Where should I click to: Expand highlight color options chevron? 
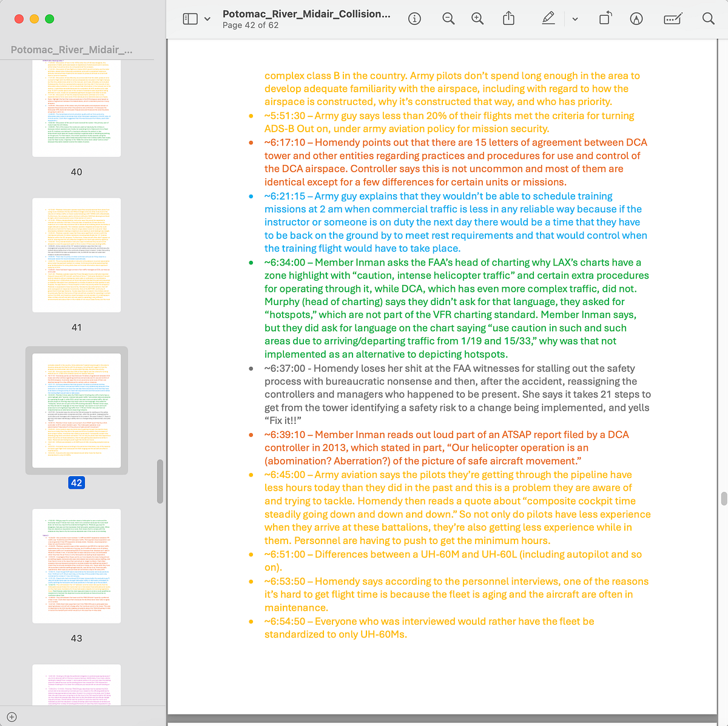coord(575,19)
